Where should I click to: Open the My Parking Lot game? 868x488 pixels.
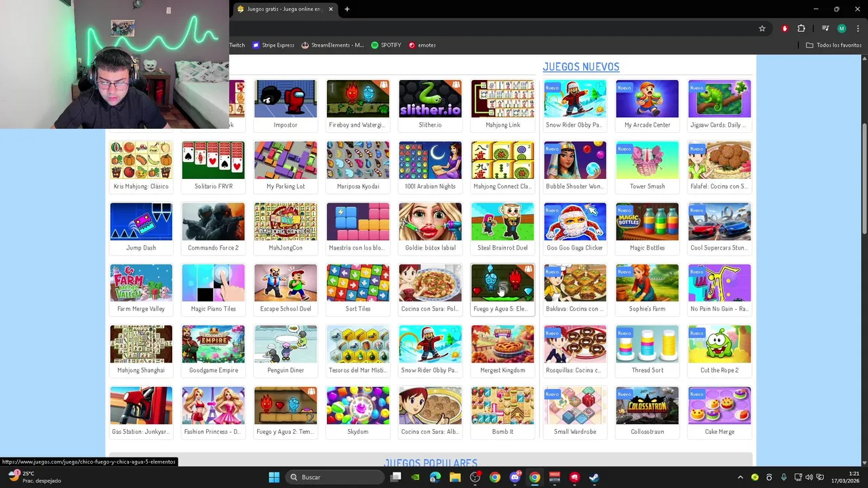tap(285, 167)
